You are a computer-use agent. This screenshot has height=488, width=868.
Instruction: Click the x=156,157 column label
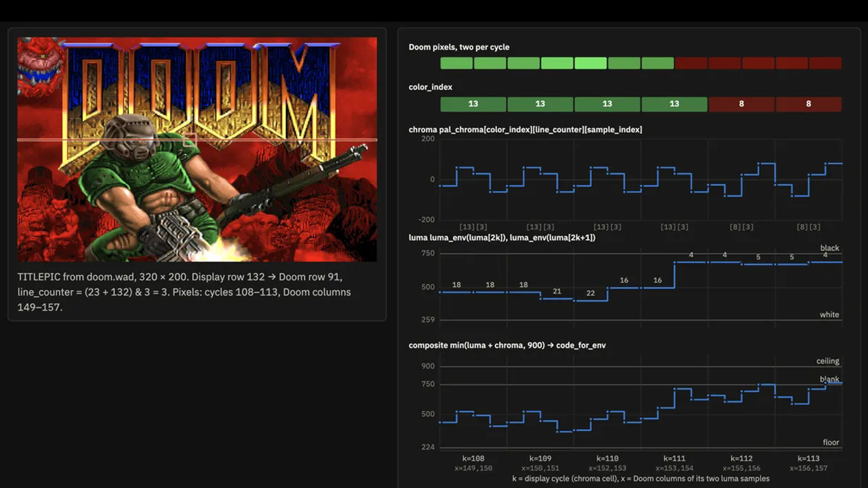808,468
